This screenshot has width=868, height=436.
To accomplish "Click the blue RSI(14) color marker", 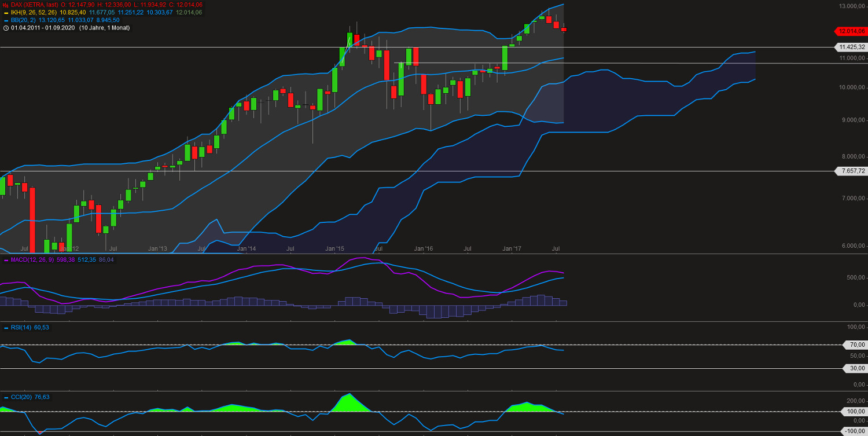I will 5,328.
